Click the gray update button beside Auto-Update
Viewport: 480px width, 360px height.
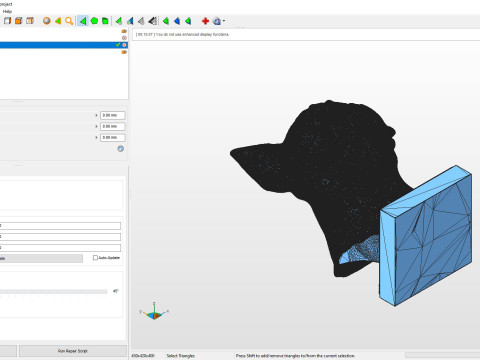pyautogui.click(x=41, y=258)
